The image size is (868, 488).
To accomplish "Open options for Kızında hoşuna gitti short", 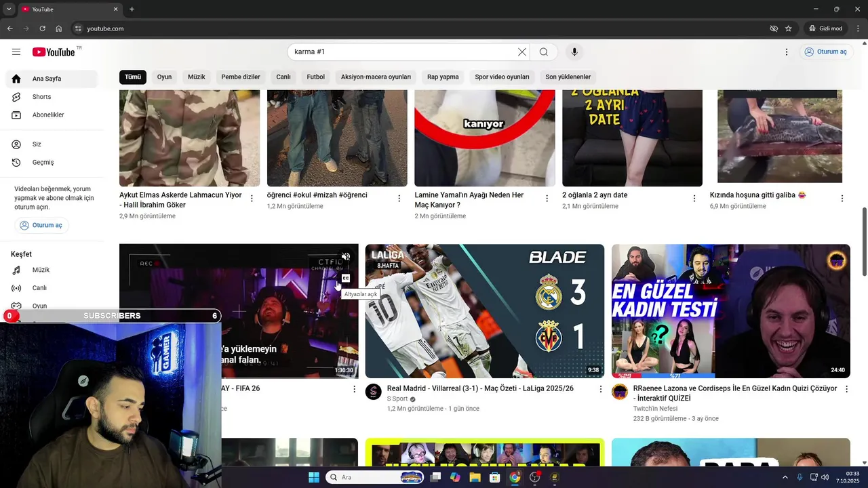I will click(x=842, y=199).
